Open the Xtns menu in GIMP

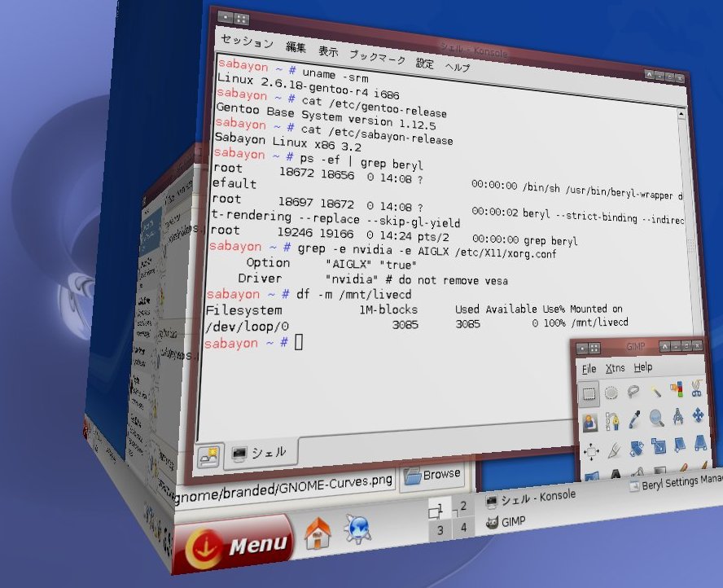click(x=615, y=368)
